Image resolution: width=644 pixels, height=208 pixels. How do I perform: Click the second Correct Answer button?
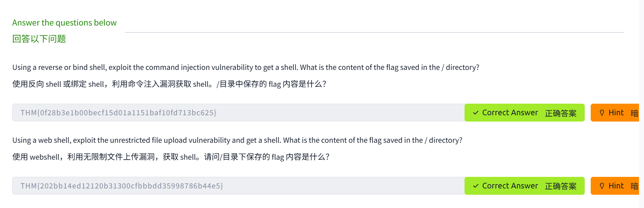pyautogui.click(x=524, y=186)
